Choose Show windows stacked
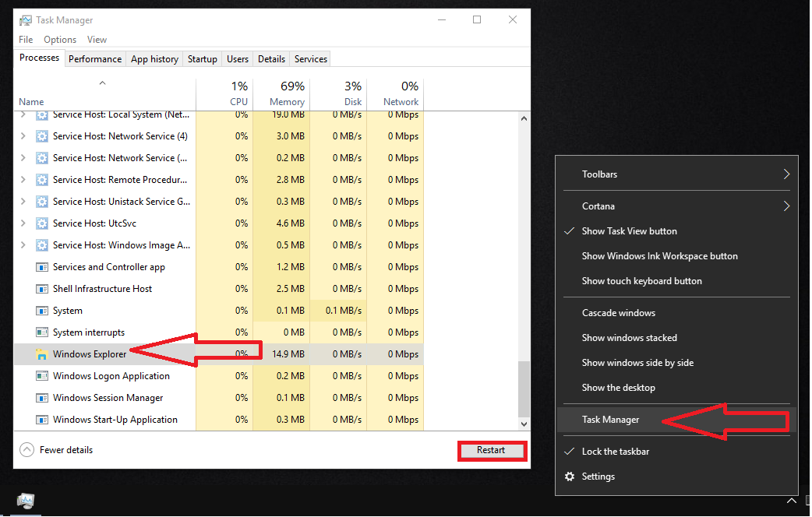The image size is (812, 517). pos(676,337)
